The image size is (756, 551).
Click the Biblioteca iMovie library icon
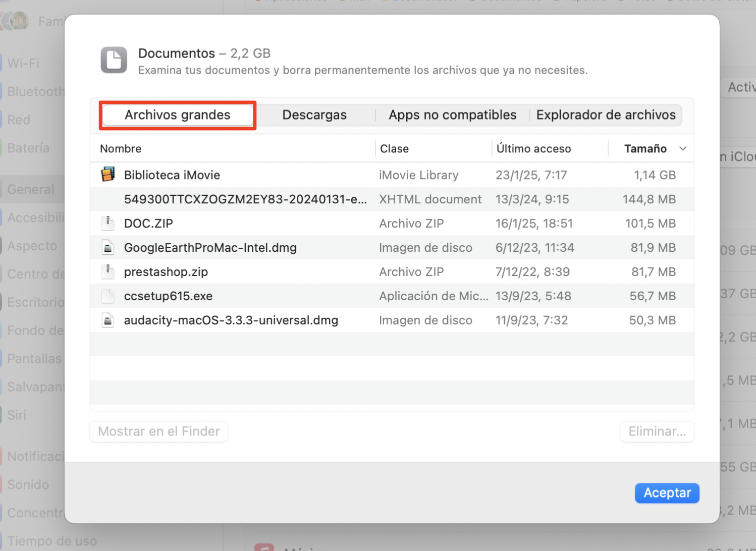[107, 175]
